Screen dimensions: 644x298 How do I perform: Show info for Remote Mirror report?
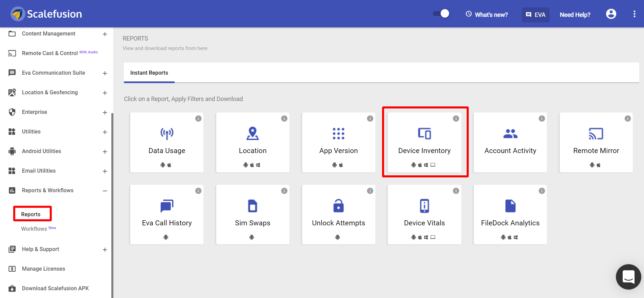click(628, 119)
